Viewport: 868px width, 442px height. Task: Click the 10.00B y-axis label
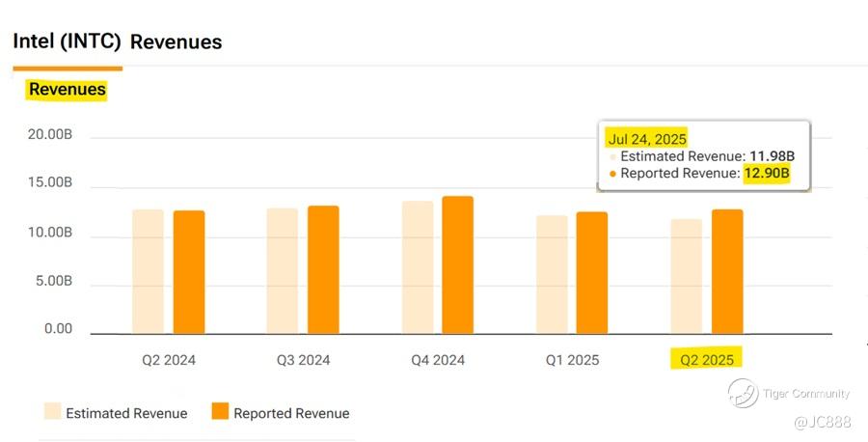click(50, 232)
